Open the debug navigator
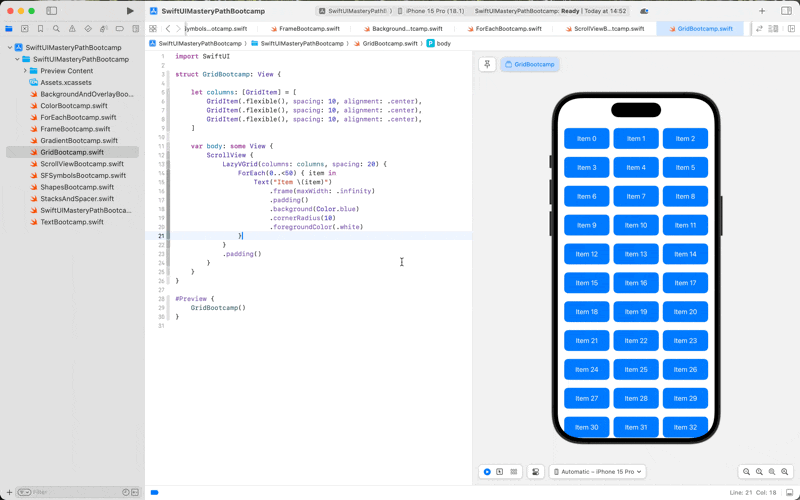 click(104, 29)
